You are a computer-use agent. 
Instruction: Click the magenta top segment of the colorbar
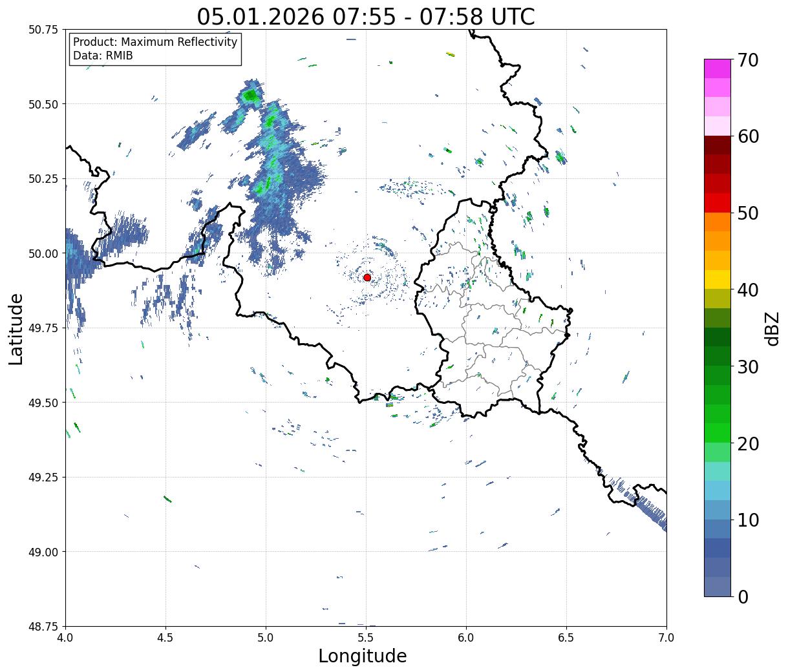pyautogui.click(x=717, y=68)
